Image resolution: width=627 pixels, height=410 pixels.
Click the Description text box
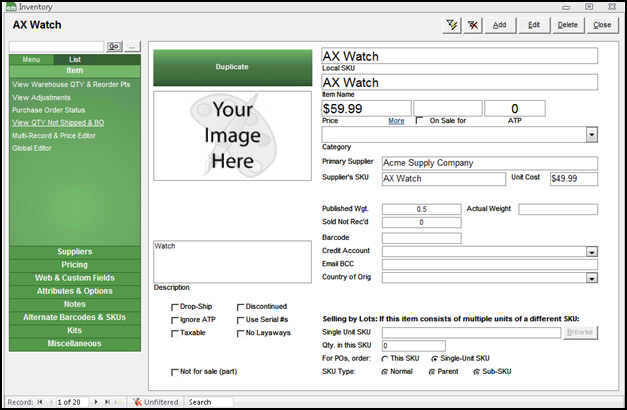[232, 262]
